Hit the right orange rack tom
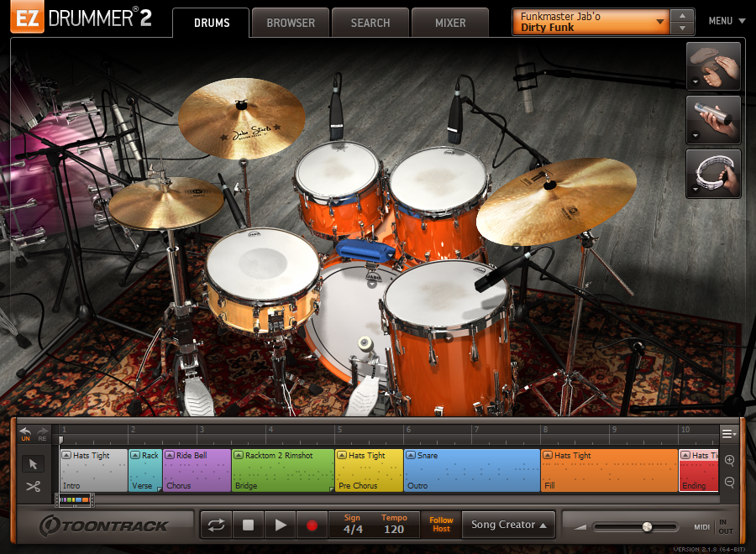This screenshot has height=554, width=756. 438,179
